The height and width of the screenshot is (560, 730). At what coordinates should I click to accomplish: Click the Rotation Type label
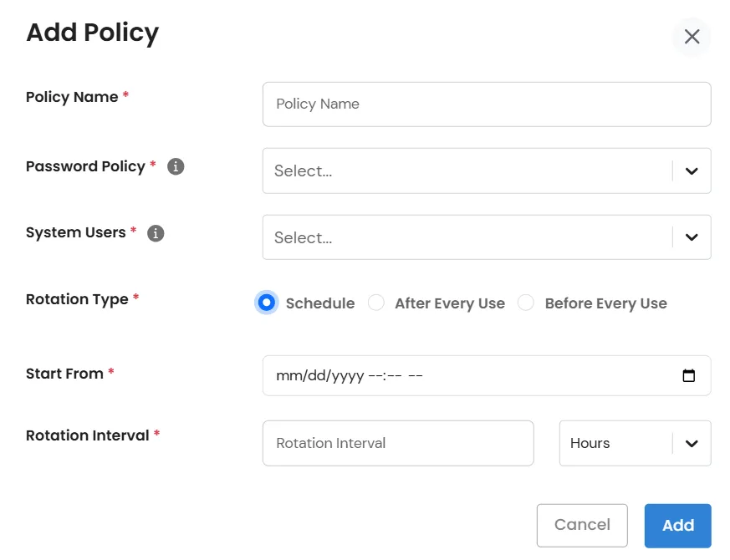click(x=77, y=299)
